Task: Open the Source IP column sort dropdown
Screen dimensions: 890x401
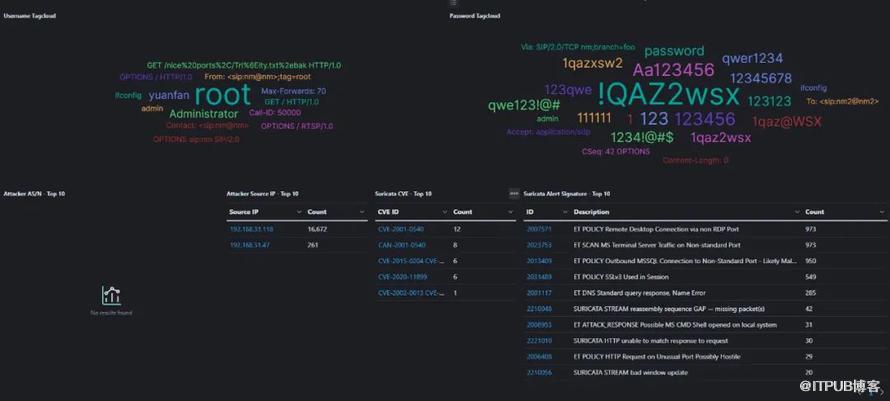Action: [x=298, y=212]
